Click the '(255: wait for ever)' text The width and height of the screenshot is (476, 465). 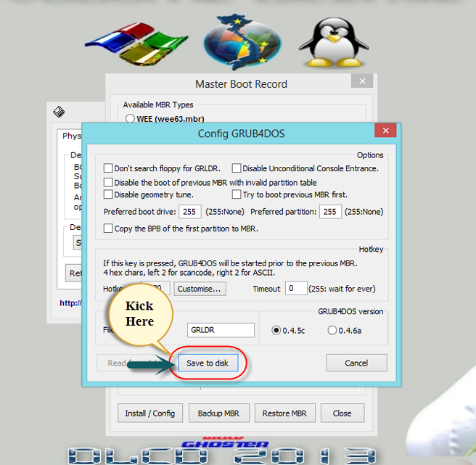pyautogui.click(x=342, y=289)
